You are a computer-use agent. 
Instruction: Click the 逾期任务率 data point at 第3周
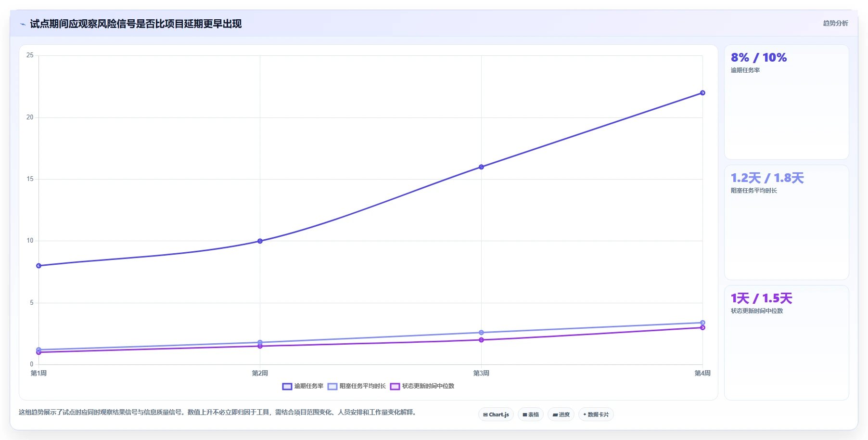click(481, 167)
